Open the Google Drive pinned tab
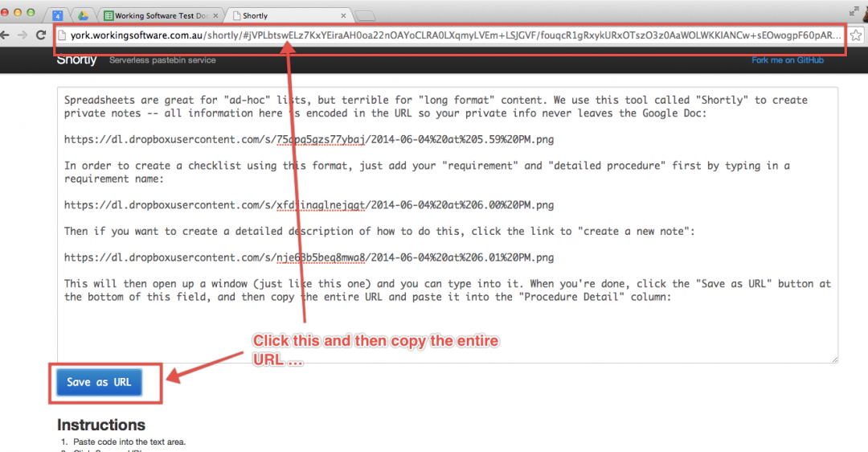868x452 pixels. 83,15
